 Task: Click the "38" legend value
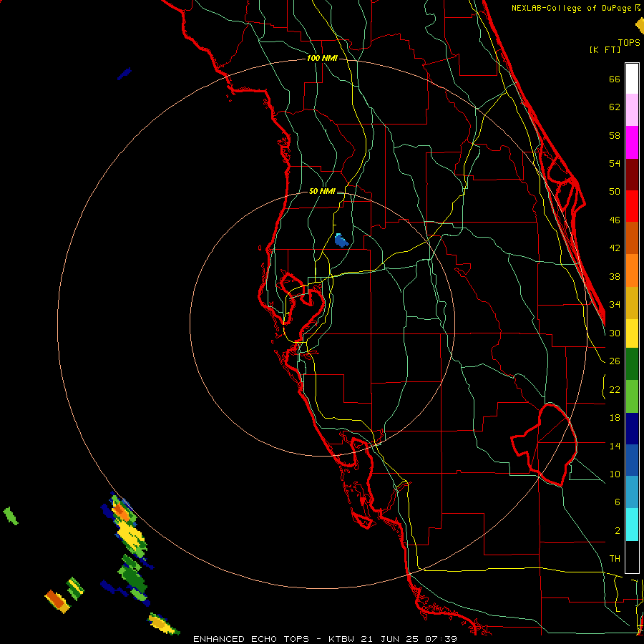pyautogui.click(x=615, y=276)
